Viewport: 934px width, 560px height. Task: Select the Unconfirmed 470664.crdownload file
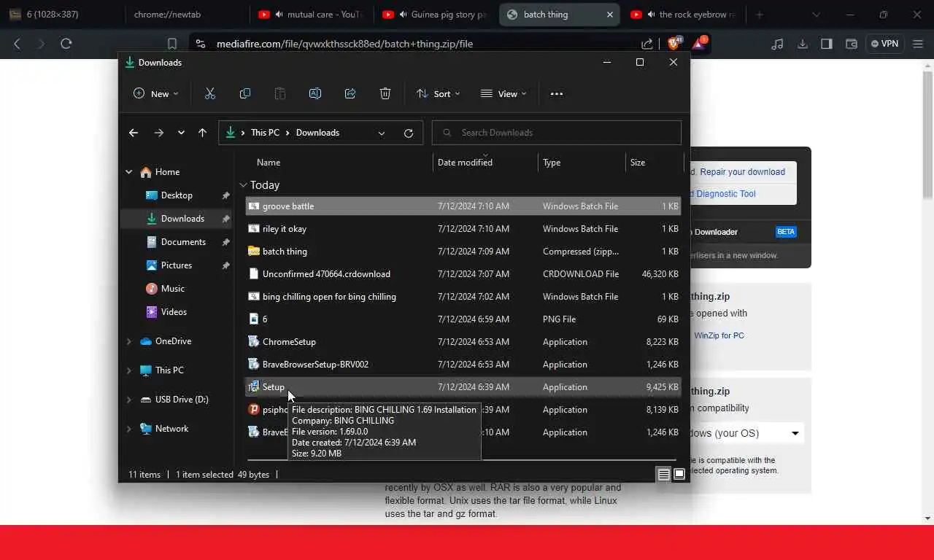click(463, 274)
